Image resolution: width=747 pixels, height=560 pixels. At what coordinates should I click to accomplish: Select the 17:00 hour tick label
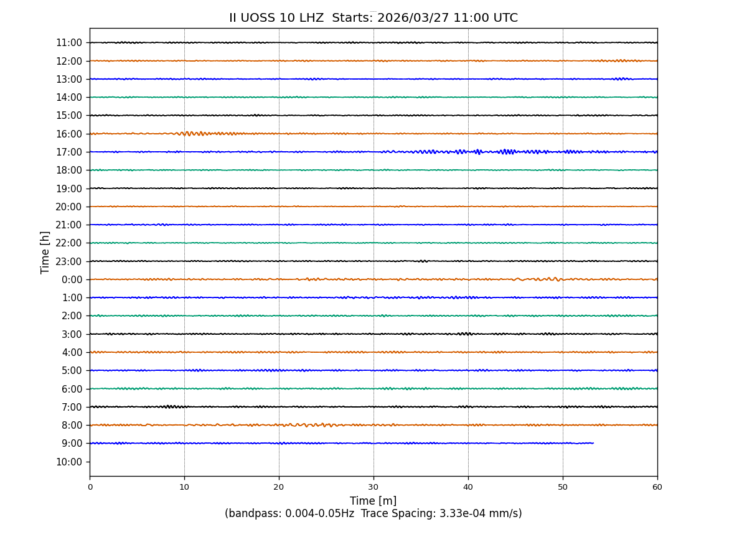(69, 152)
